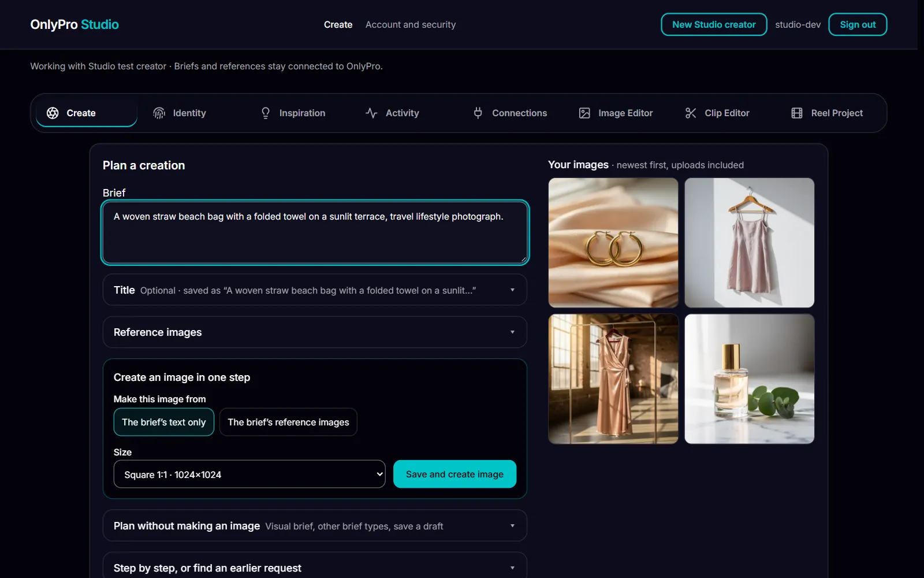Choose The brief's text only option

click(x=163, y=422)
